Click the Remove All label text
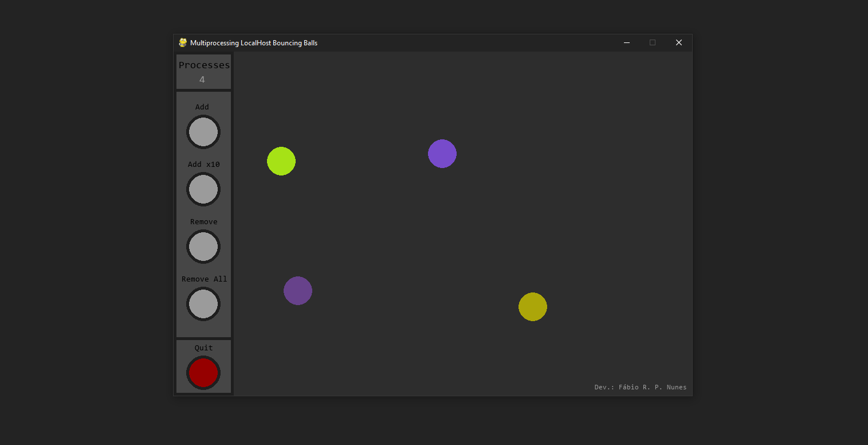 204,279
